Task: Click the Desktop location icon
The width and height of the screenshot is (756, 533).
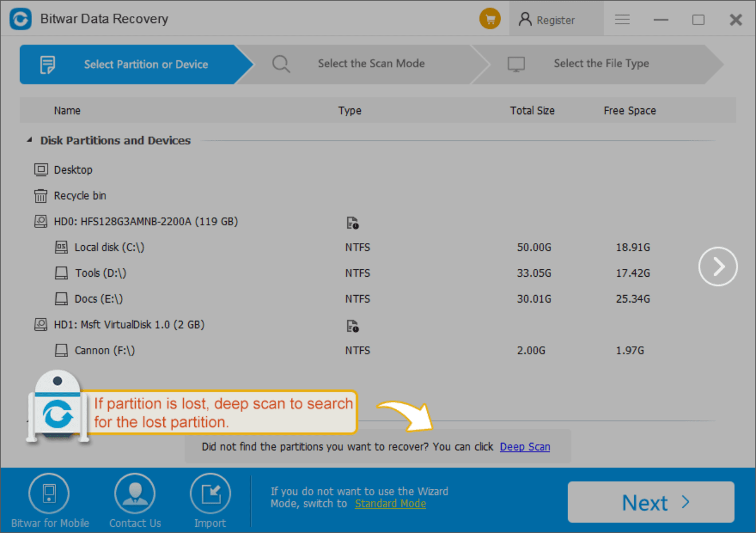Action: pos(40,170)
